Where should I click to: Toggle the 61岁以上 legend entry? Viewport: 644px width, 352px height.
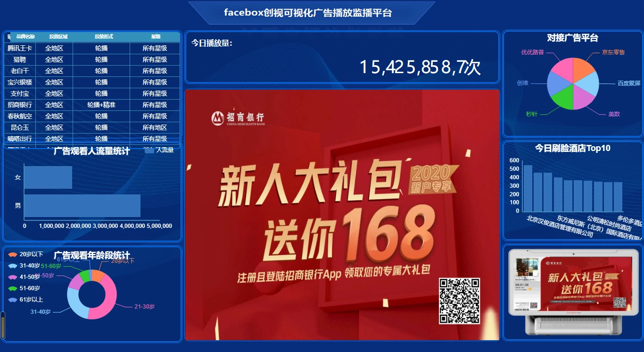tap(26, 300)
